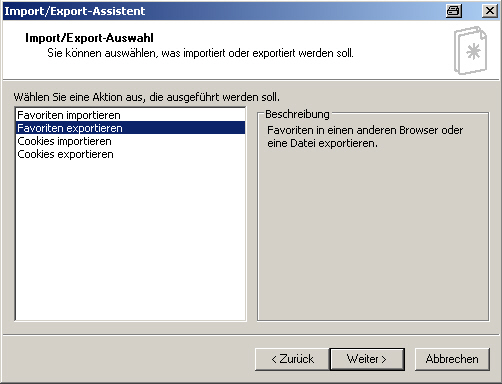The width and height of the screenshot is (502, 384).
Task: Continue with the Weiter button
Action: [x=367, y=359]
